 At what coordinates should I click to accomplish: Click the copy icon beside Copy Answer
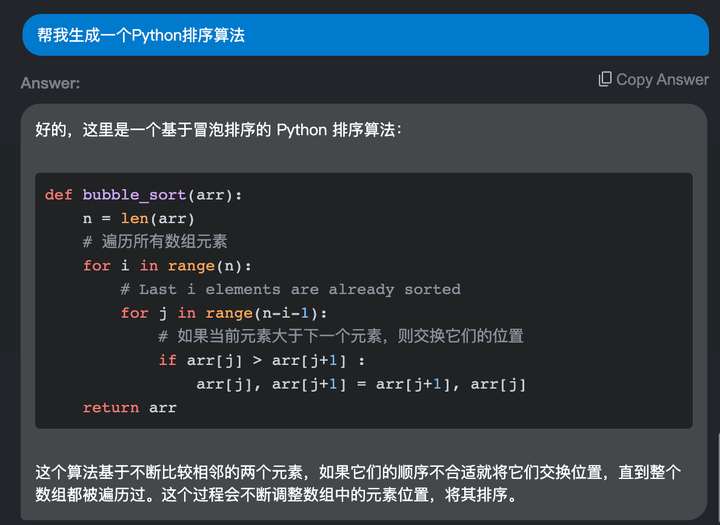605,79
